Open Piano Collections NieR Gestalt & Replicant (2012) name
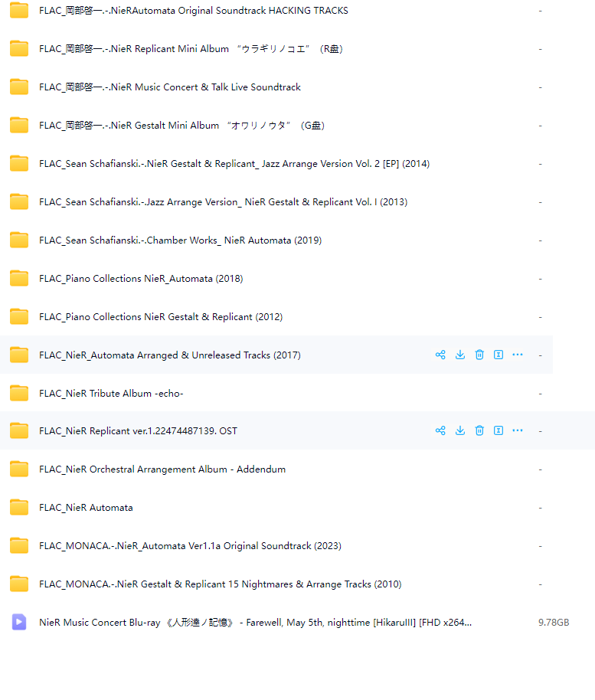 pyautogui.click(x=161, y=317)
